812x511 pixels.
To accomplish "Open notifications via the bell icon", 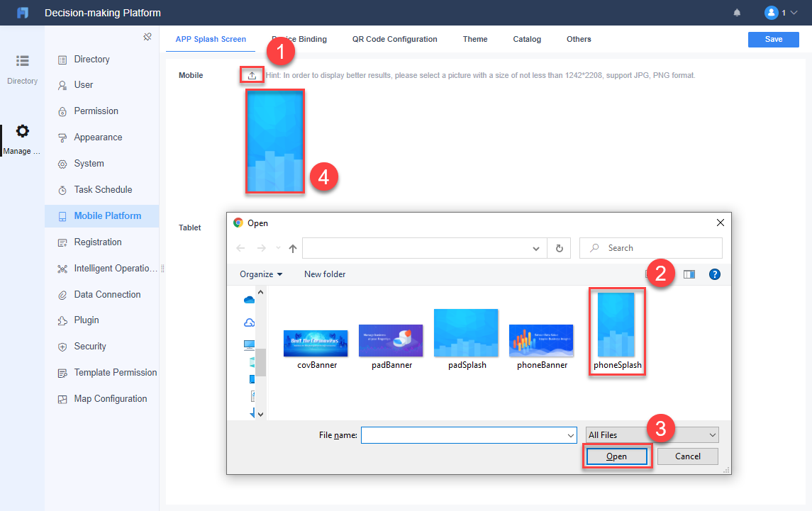I will [737, 12].
